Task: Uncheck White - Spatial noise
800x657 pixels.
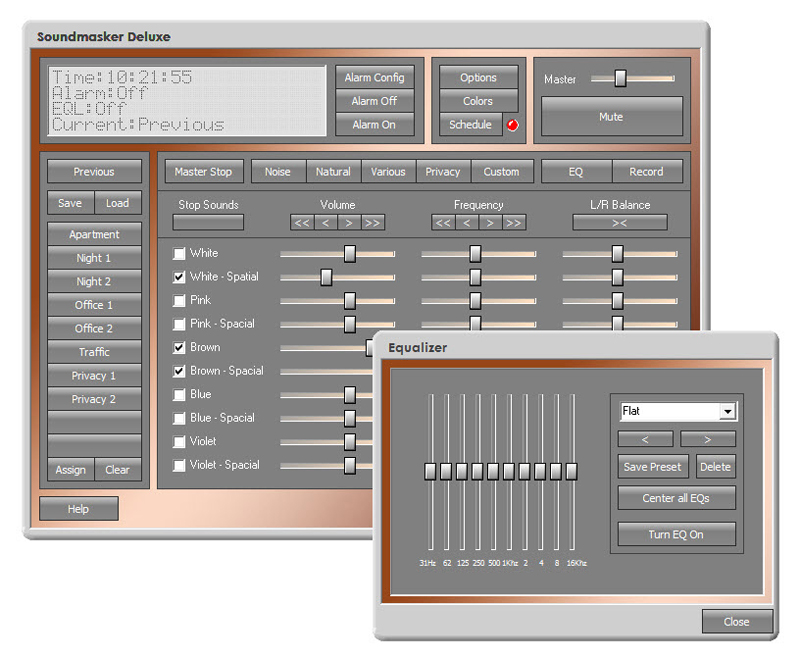Action: pyautogui.click(x=179, y=277)
